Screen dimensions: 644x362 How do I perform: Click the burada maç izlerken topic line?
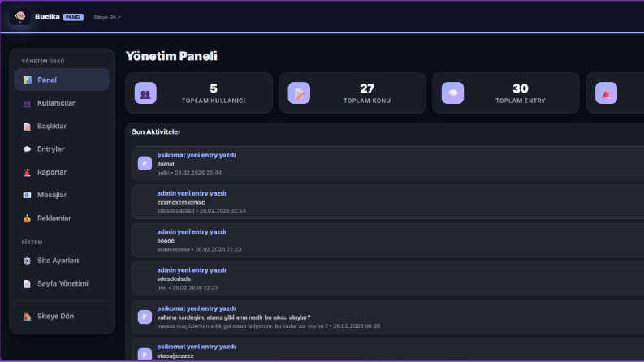[269, 326]
